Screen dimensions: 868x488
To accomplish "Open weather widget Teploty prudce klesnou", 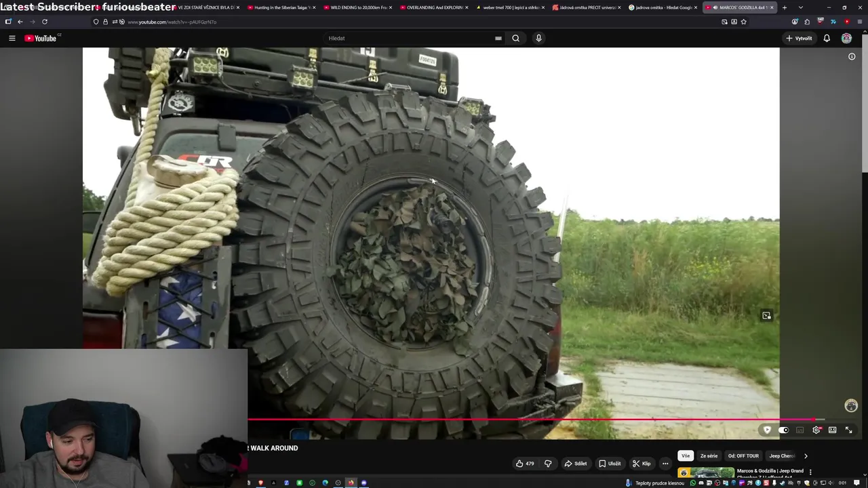I will [654, 483].
